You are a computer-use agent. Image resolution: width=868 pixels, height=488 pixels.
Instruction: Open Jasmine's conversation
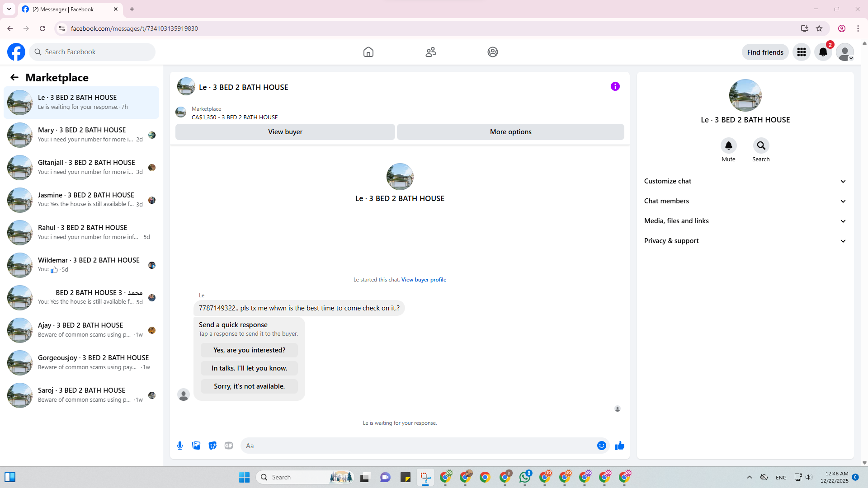pyautogui.click(x=81, y=200)
